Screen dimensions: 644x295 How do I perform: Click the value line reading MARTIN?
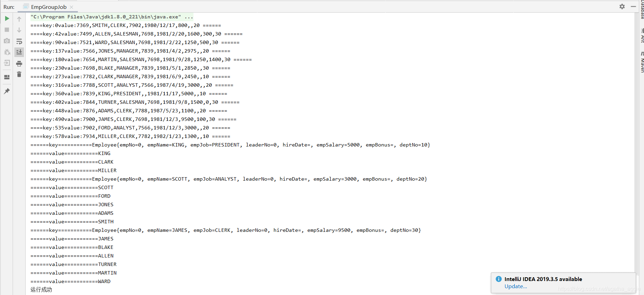tap(73, 273)
